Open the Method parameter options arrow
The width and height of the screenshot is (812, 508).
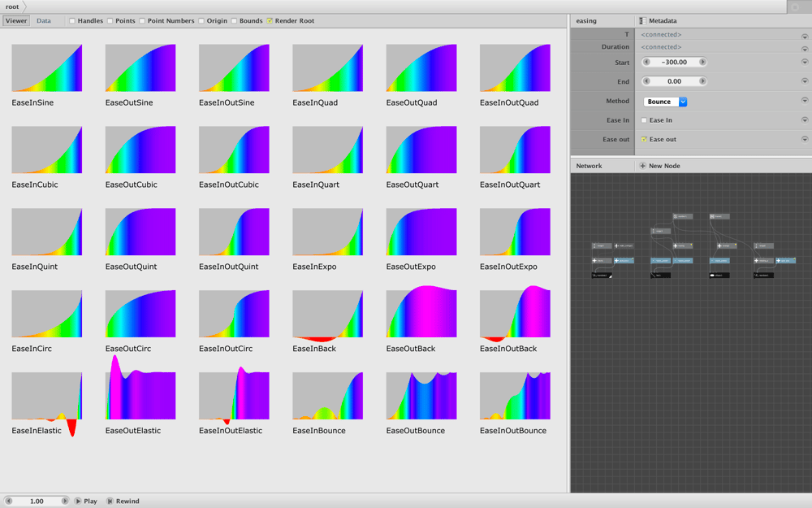click(x=804, y=100)
